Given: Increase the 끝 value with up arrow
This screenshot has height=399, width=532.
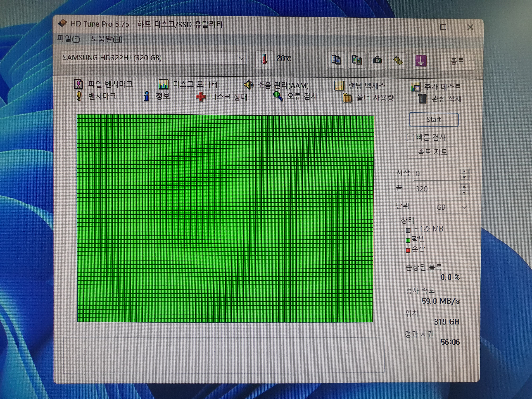Looking at the screenshot, I should tap(464, 187).
